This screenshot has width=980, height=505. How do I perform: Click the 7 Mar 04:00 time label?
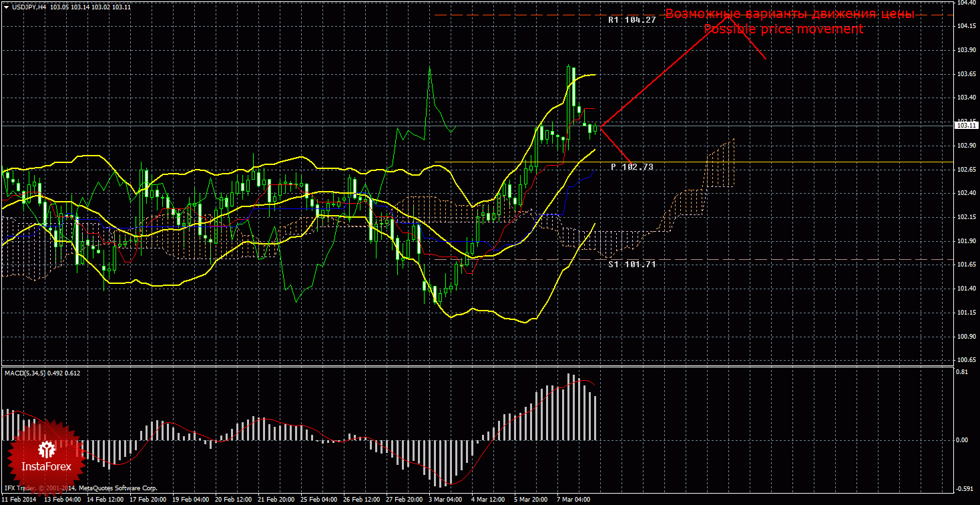point(573,500)
